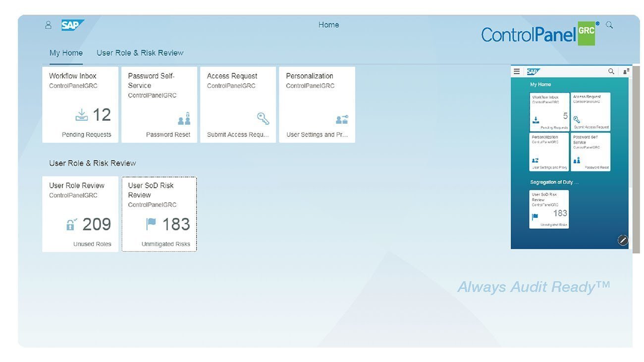Switch to the User Role & Risk Review tab
This screenshot has height=362, width=644.
(x=140, y=53)
